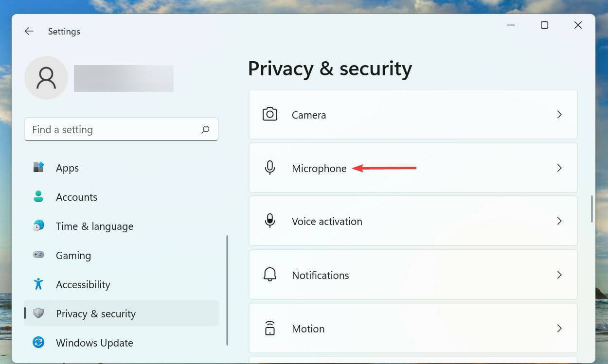Click the user profile avatar
The image size is (608, 364).
coord(46,78)
